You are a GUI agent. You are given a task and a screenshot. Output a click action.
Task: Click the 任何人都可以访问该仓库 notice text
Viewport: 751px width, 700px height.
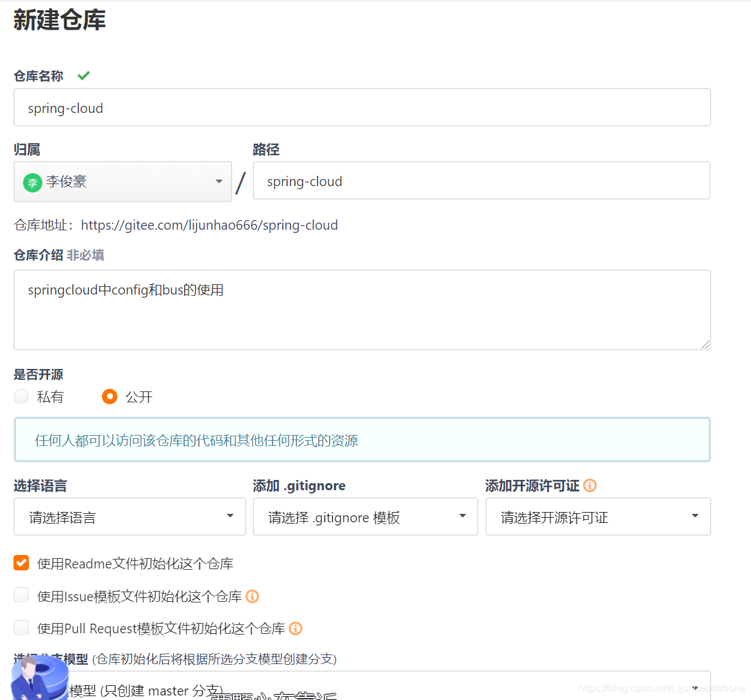click(196, 440)
